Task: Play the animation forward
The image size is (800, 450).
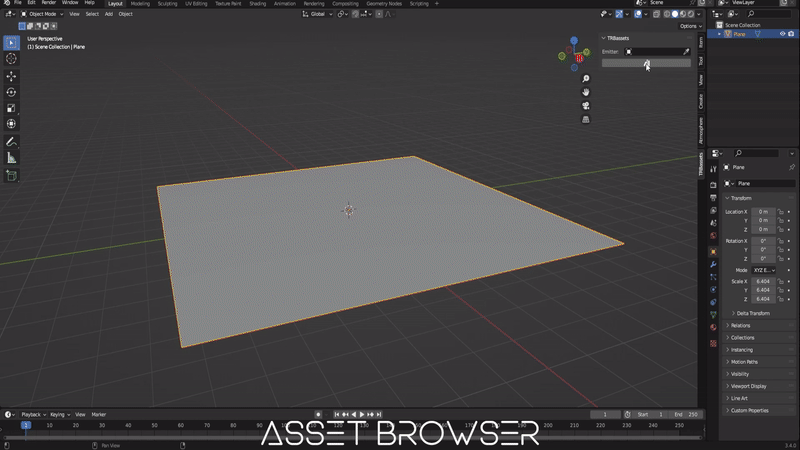Action: [362, 414]
